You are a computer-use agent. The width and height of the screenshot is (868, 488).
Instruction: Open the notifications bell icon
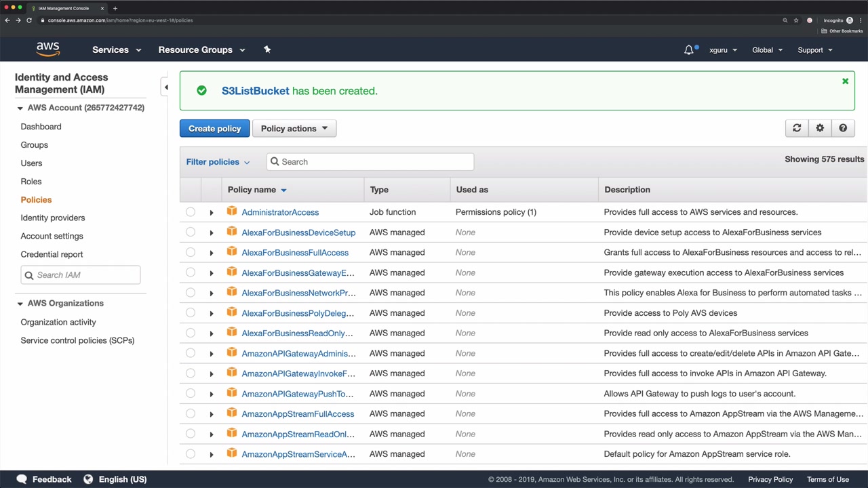(689, 50)
